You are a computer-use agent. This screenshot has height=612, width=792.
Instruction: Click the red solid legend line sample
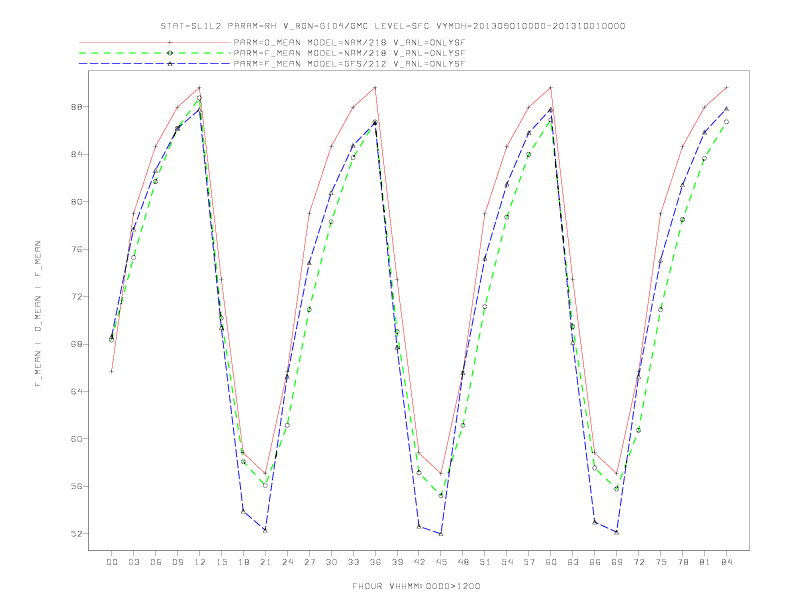(155, 43)
